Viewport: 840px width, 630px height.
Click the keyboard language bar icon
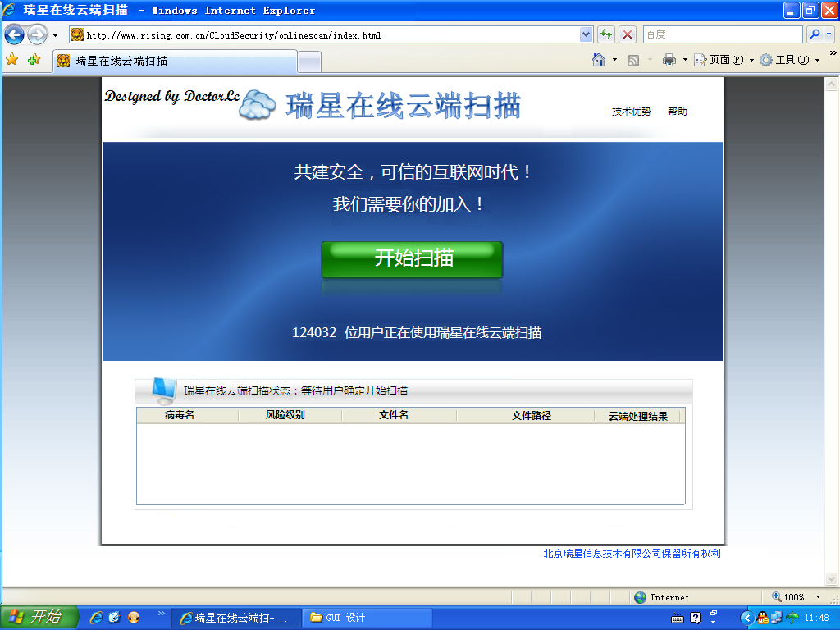point(677,619)
